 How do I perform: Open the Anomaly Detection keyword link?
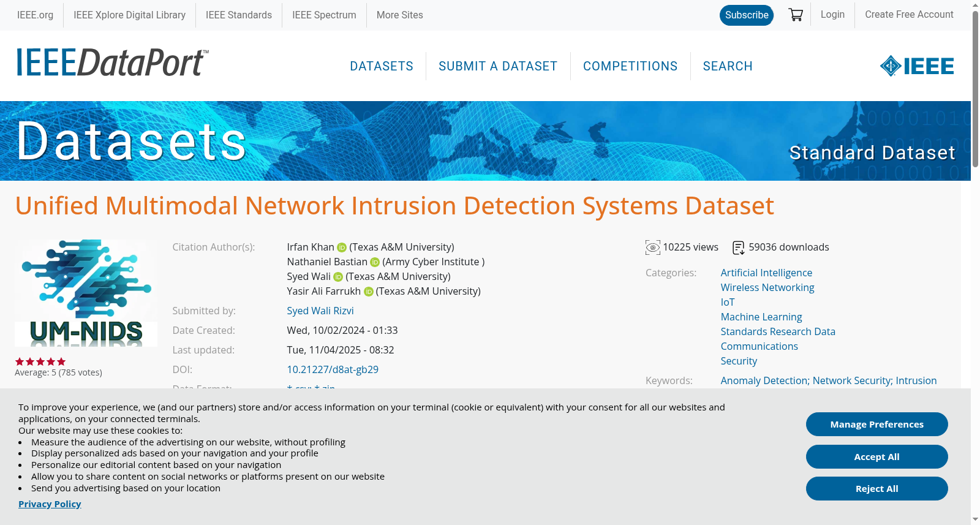click(764, 380)
